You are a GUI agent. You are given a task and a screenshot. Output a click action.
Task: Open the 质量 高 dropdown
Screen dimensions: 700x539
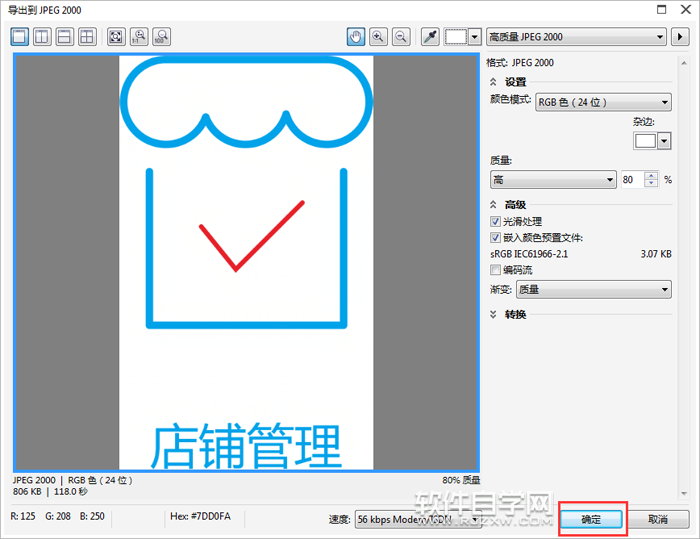click(553, 180)
